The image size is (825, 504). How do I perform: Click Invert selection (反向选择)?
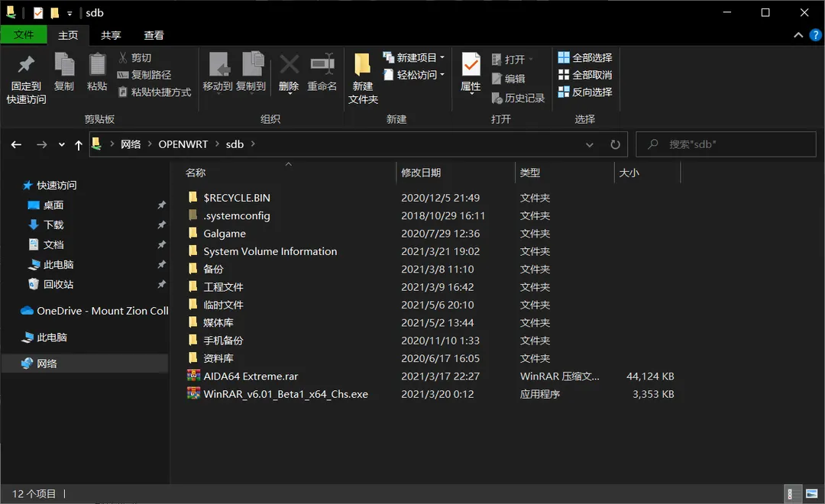click(x=585, y=92)
